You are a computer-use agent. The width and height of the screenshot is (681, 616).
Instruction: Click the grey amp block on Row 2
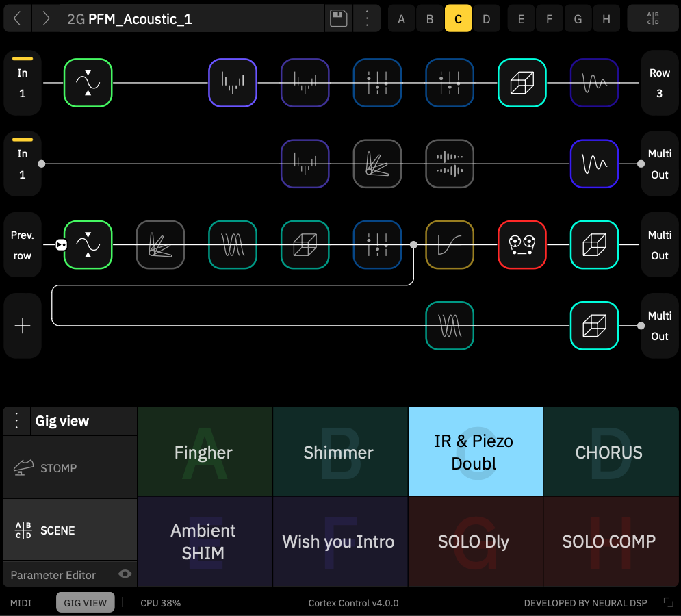coord(377,164)
